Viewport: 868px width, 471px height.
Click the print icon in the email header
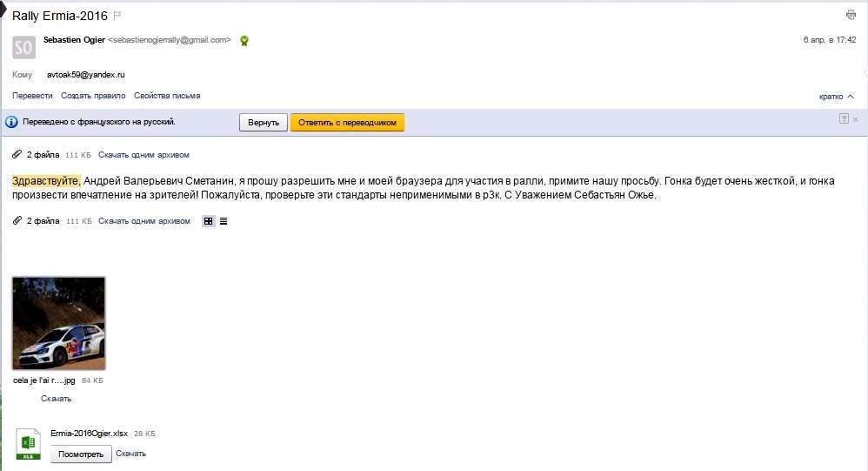pos(851,15)
